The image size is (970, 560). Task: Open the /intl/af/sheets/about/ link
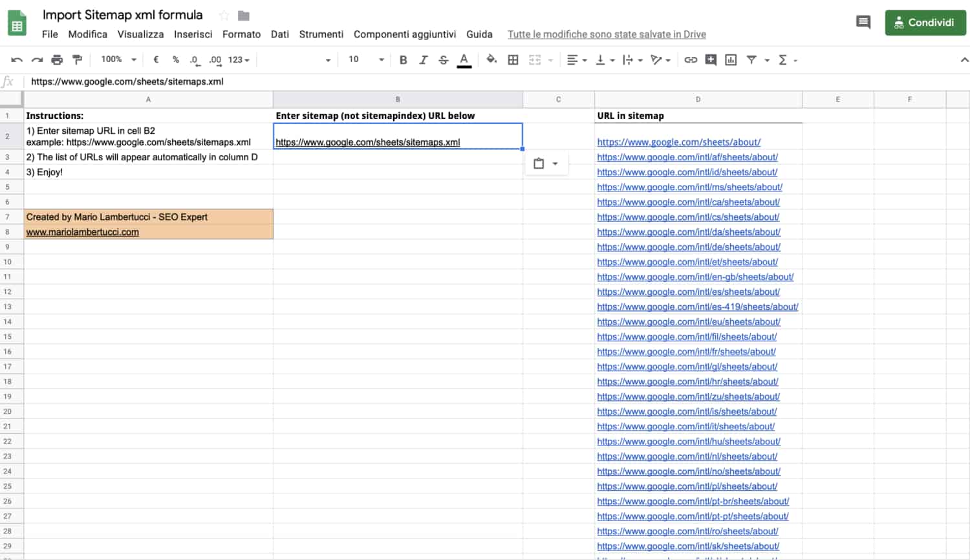tap(687, 157)
